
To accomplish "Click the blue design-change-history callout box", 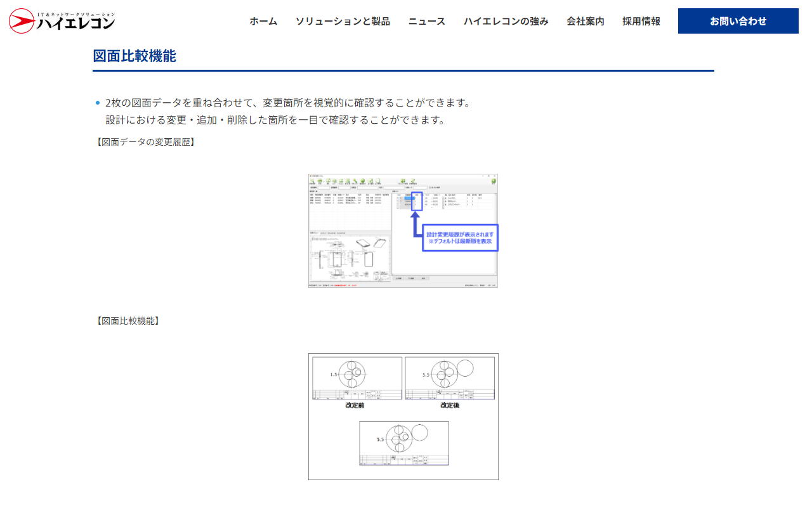I will pyautogui.click(x=460, y=238).
